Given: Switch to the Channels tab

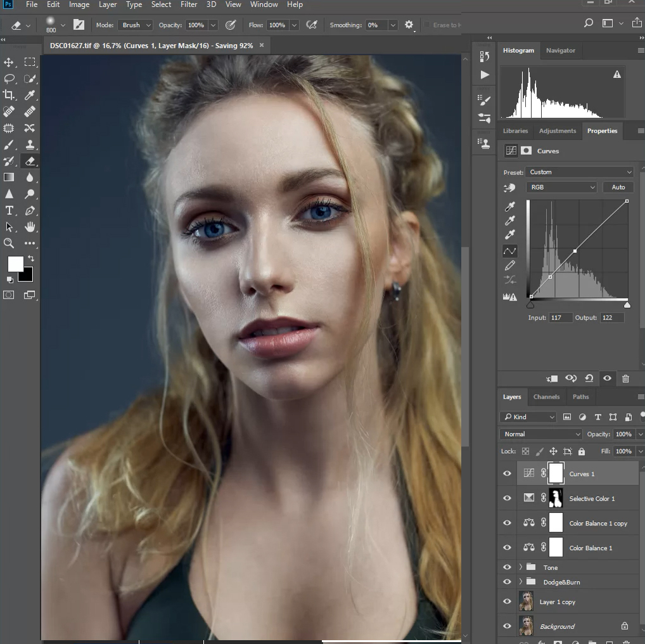Looking at the screenshot, I should point(546,397).
